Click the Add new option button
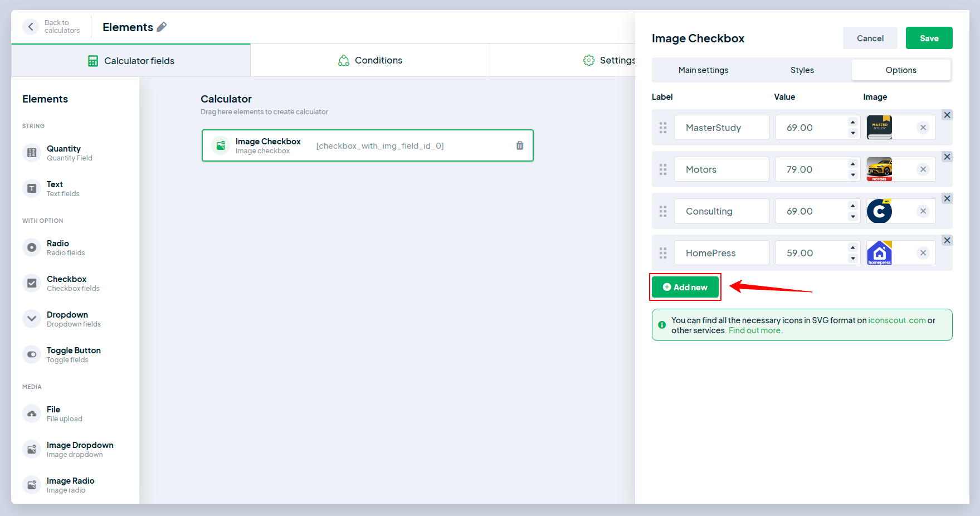Image resolution: width=980 pixels, height=516 pixels. pyautogui.click(x=685, y=287)
